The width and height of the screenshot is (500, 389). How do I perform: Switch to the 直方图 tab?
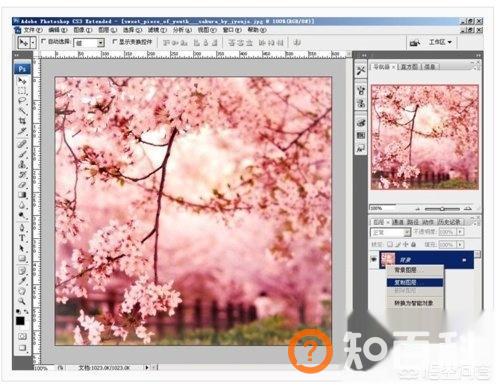pos(409,67)
